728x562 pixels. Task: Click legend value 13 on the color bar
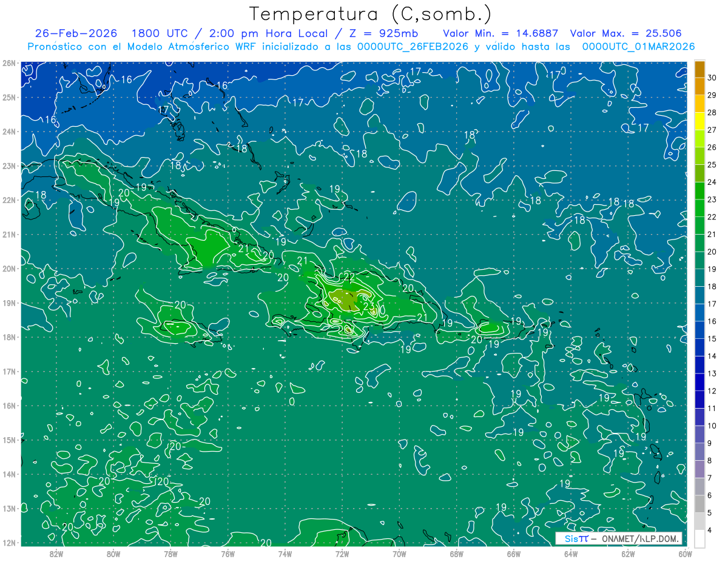(x=713, y=373)
